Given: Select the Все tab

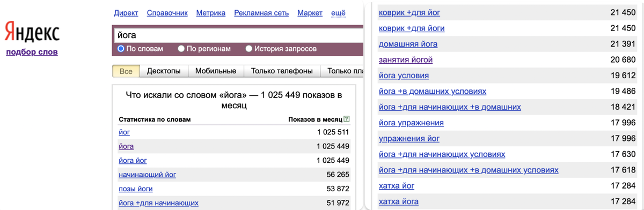Looking at the screenshot, I should tap(126, 71).
